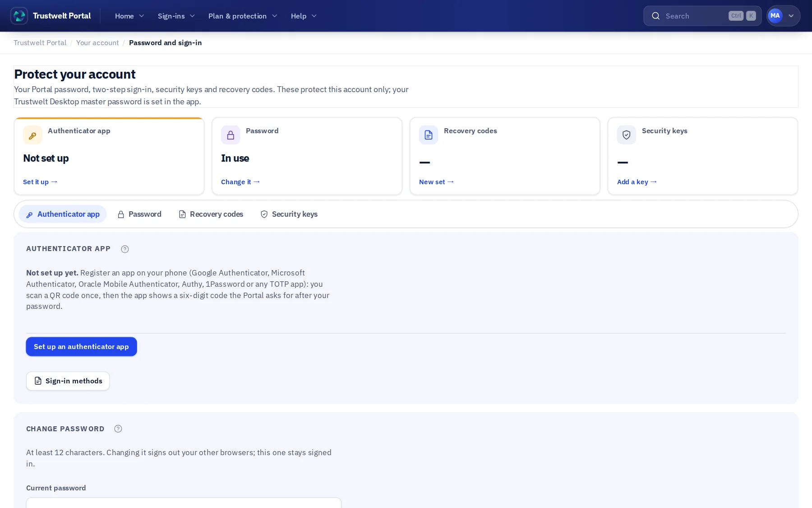
Task: Click the help icon beside Authenticator App heading
Action: tap(125, 249)
